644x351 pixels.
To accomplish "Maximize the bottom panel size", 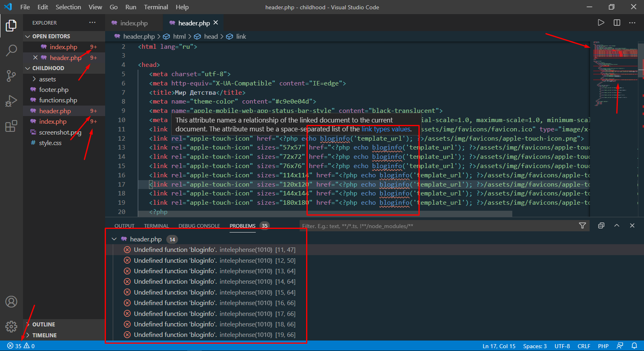I will tap(617, 226).
